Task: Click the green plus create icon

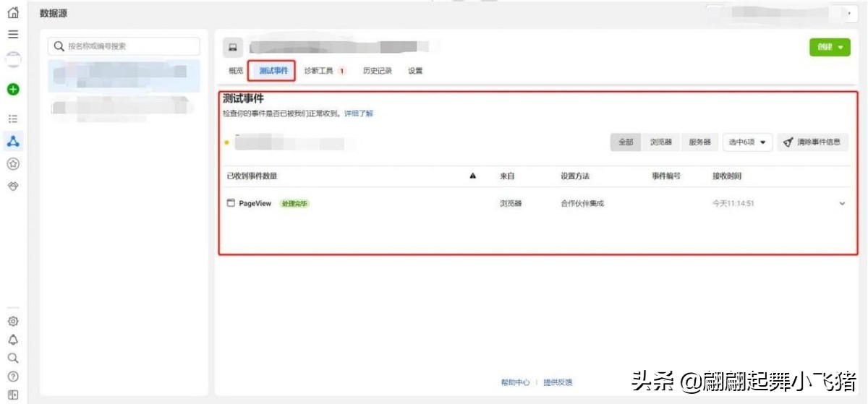Action: 13,90
